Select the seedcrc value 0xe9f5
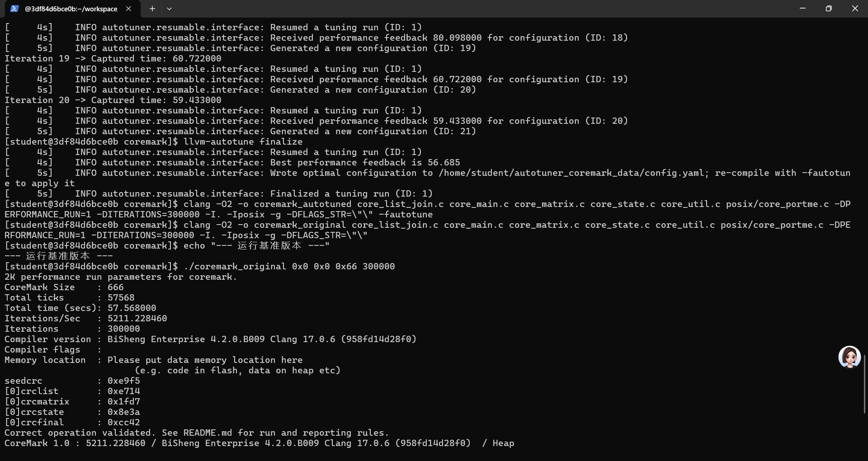This screenshot has height=461, width=868. (x=123, y=381)
